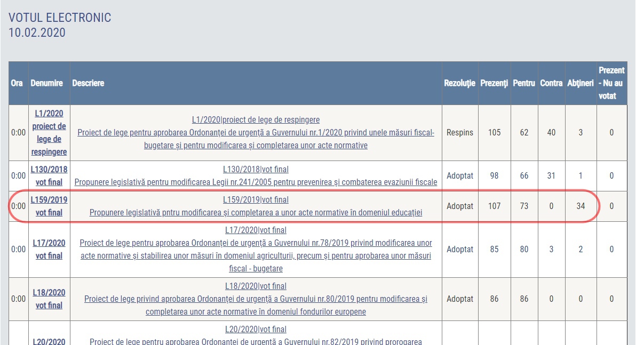
Task: Open description link about Ordonanței de urgență nr.1/2020
Action: tap(256, 139)
